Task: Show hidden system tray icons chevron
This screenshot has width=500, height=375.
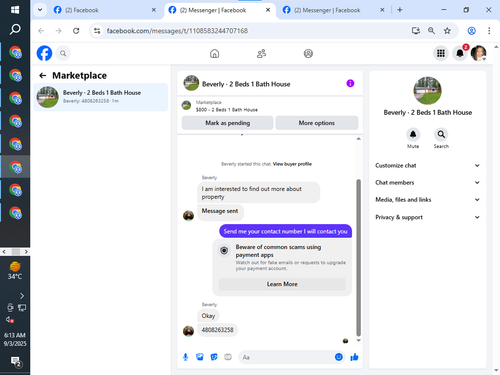Action: 22,296
